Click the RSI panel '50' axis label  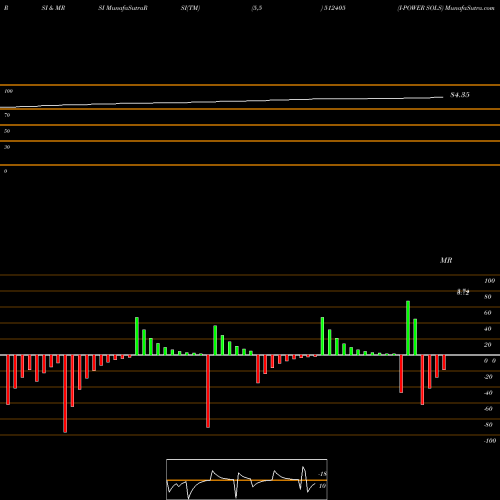[x=7, y=131]
